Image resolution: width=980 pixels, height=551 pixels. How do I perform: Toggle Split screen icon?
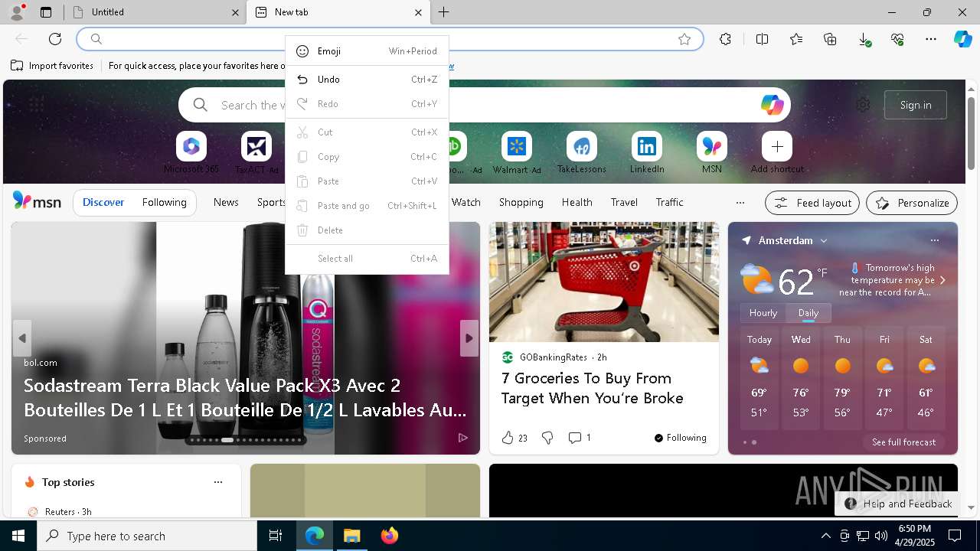click(x=762, y=39)
